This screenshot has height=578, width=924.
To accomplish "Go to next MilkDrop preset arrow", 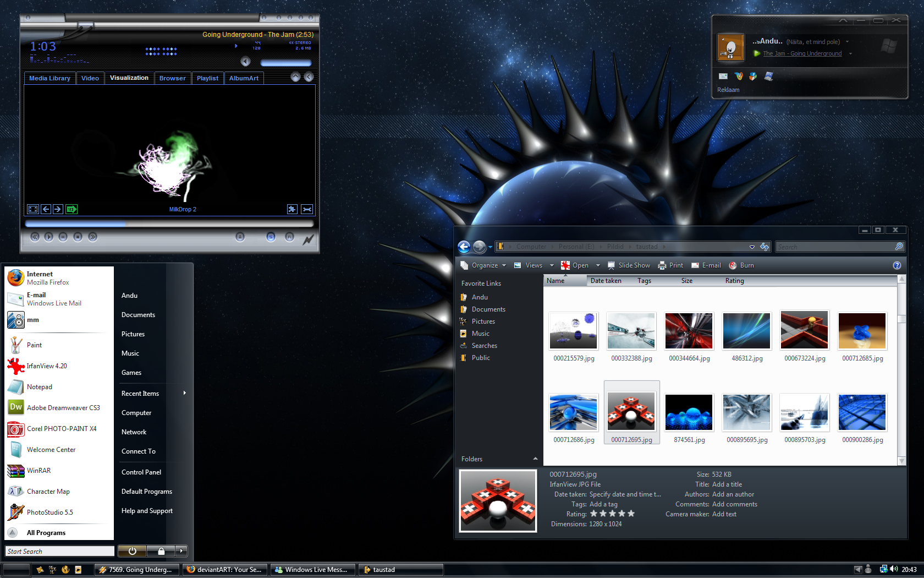I will point(58,209).
